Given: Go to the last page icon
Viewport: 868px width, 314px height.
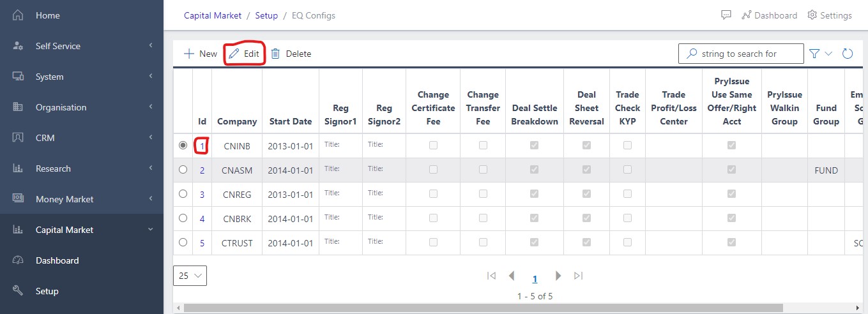Looking at the screenshot, I should pyautogui.click(x=578, y=276).
